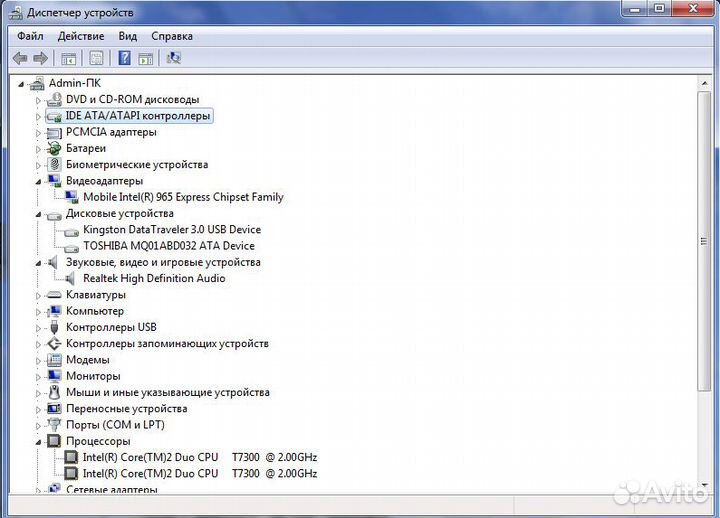
Task: Collapse the Видеоадаптеры node
Action: coord(39,182)
